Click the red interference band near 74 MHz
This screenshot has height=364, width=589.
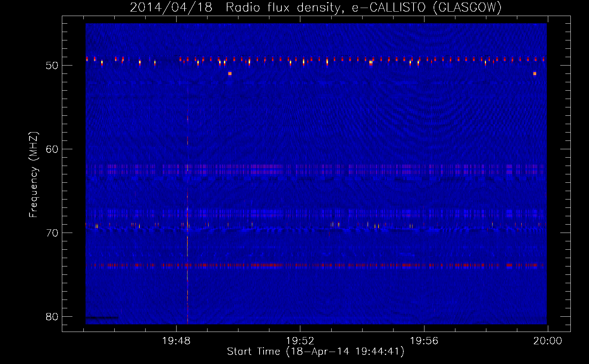point(316,265)
